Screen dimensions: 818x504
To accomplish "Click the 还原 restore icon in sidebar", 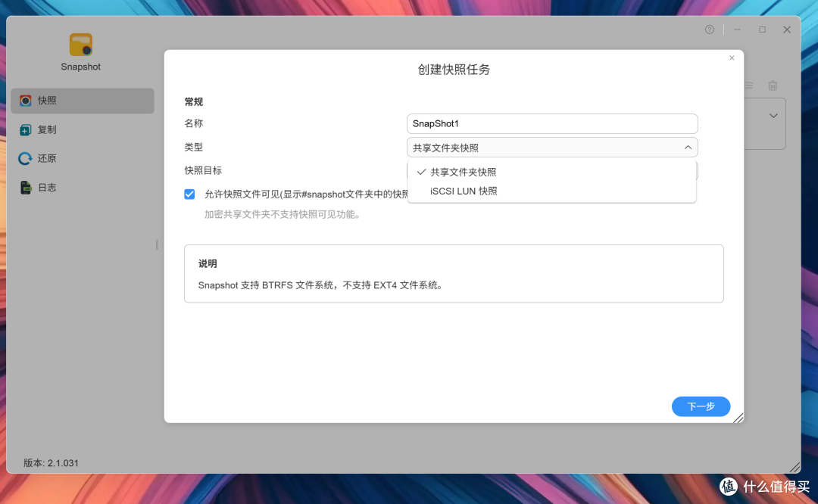I will [x=25, y=158].
